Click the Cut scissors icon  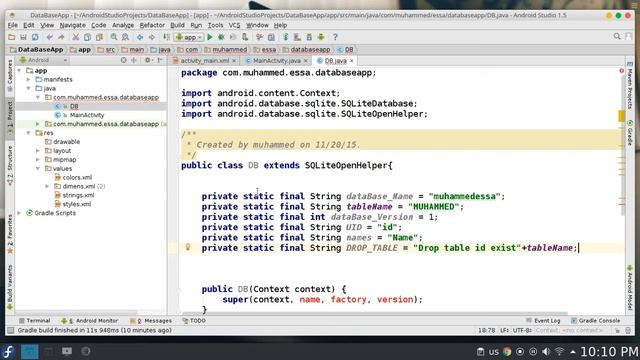[x=76, y=37]
